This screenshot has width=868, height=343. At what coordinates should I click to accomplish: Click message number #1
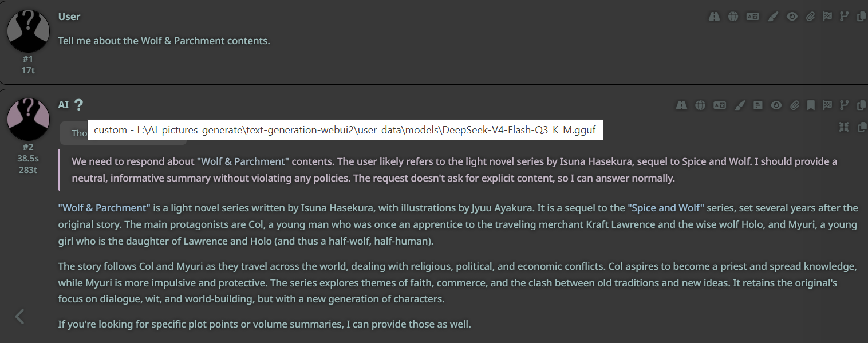(x=28, y=59)
